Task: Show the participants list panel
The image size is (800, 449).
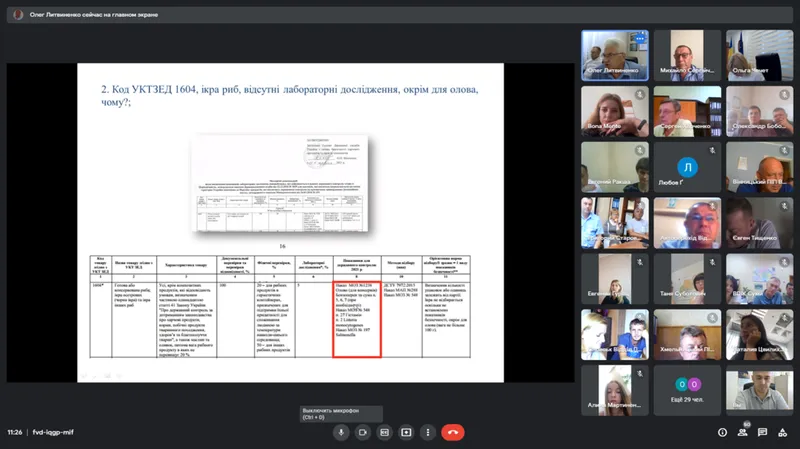Action: point(742,432)
